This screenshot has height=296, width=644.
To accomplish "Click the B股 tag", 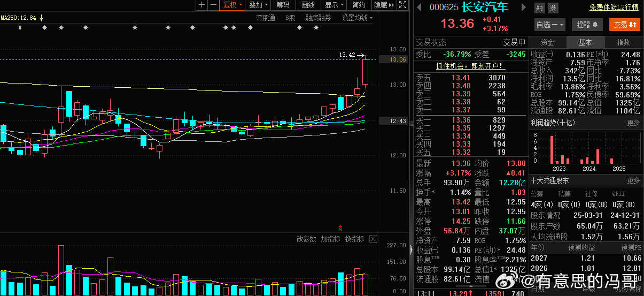I will pos(290,18).
